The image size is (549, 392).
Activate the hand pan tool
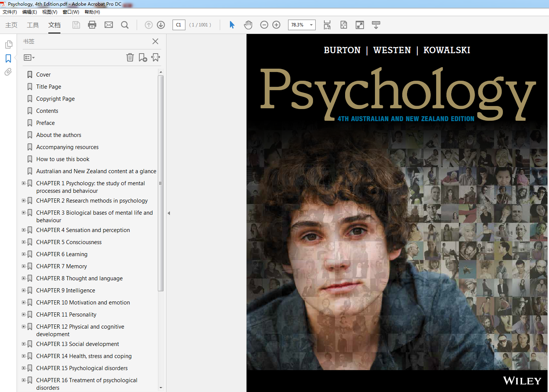coord(248,25)
